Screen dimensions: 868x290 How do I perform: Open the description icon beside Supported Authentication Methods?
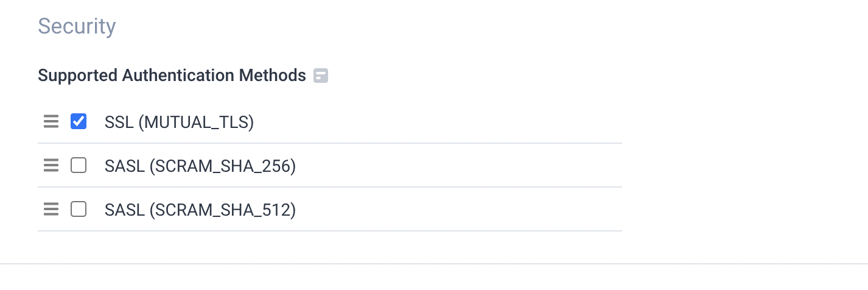point(321,76)
